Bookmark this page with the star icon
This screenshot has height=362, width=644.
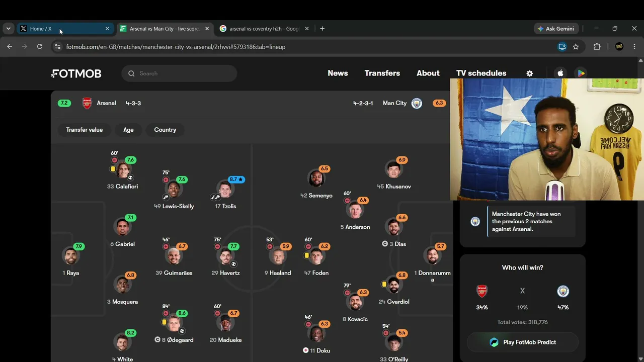576,47
